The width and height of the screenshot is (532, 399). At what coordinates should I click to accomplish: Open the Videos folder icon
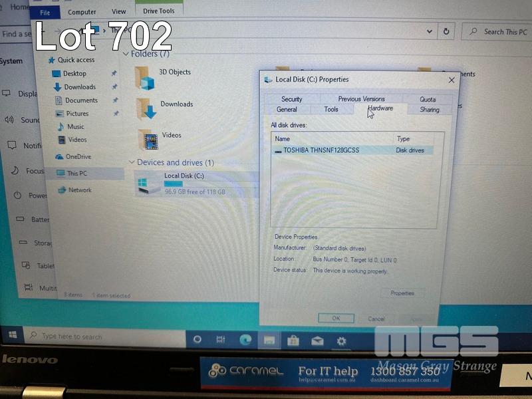[148, 138]
